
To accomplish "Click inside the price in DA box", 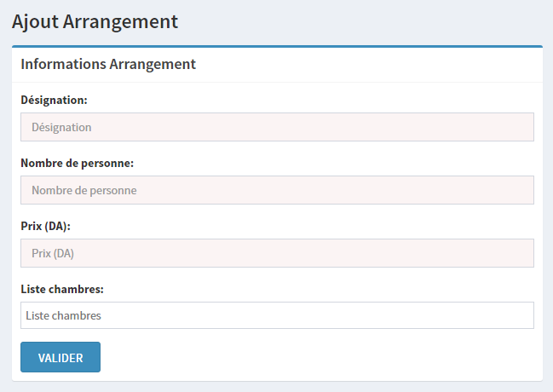I will (x=277, y=253).
